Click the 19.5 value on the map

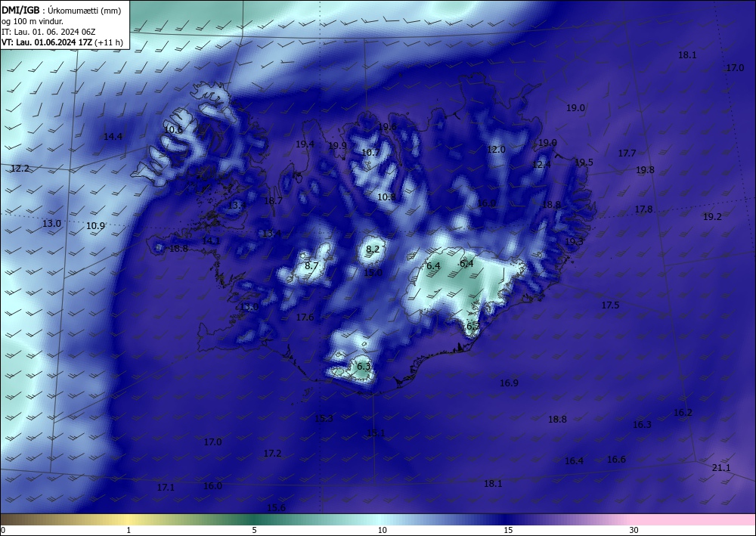tap(584, 163)
